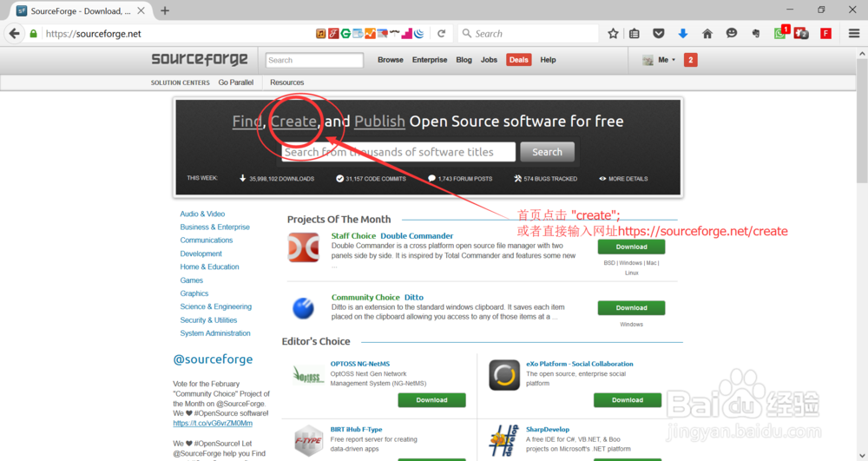
Task: Focus the Firefox toolbar Search box
Action: tap(529, 34)
